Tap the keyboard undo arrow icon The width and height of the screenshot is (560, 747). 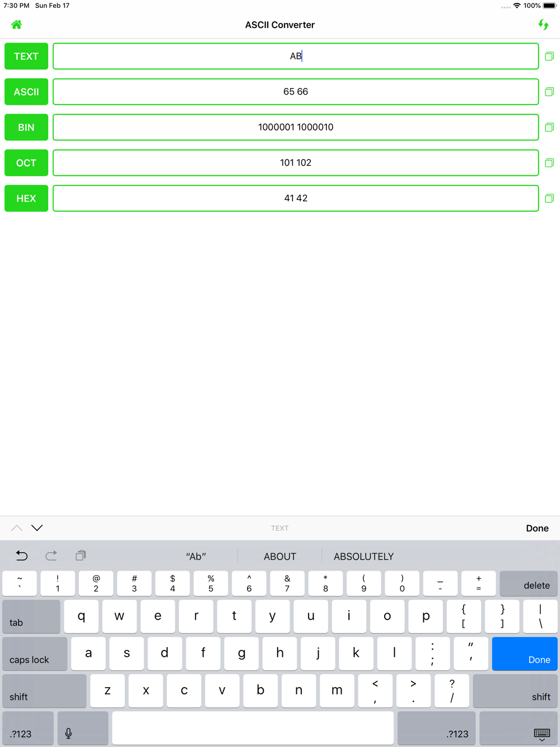[x=22, y=555]
